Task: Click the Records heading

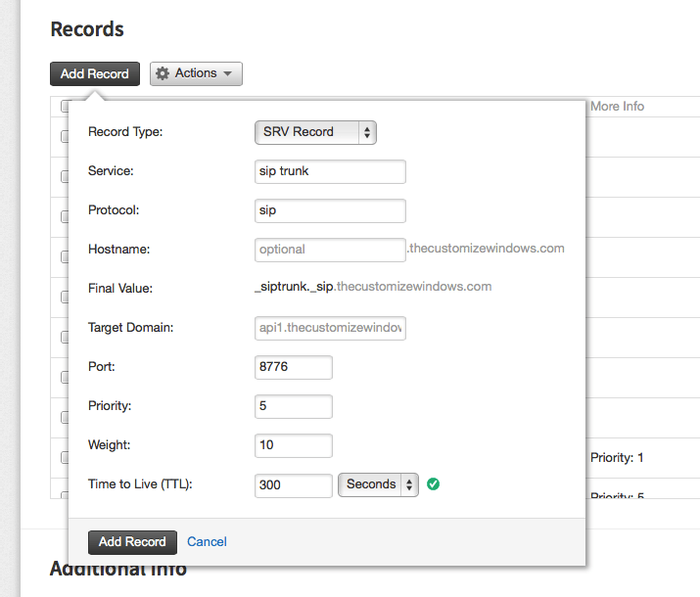Action: (x=87, y=29)
